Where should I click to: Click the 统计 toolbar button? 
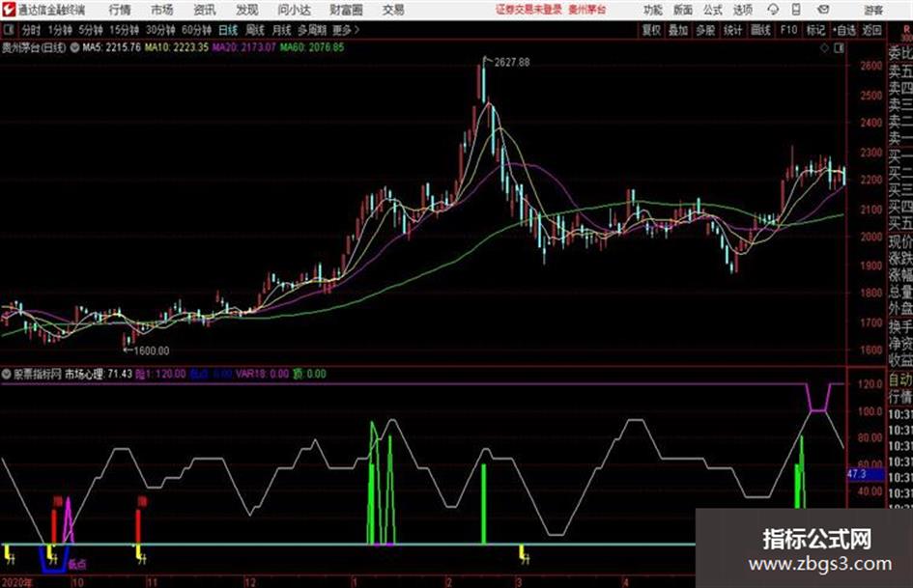(x=732, y=30)
